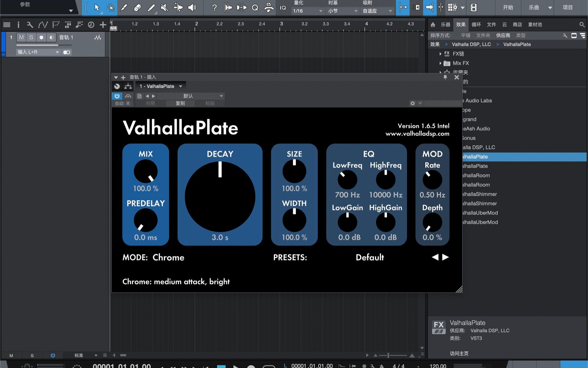The image size is (588, 368).
Task: Add a new track with plus icon
Action: (103, 25)
